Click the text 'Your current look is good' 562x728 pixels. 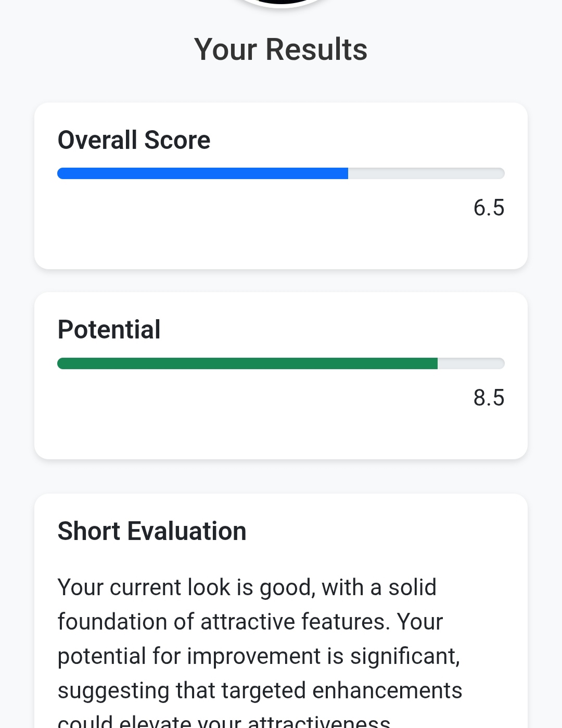click(185, 587)
